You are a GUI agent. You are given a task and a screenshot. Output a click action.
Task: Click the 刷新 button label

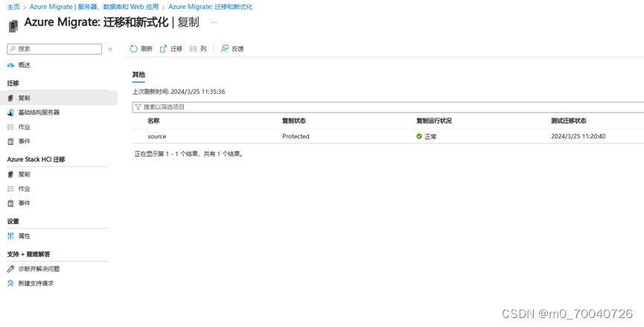click(x=147, y=49)
